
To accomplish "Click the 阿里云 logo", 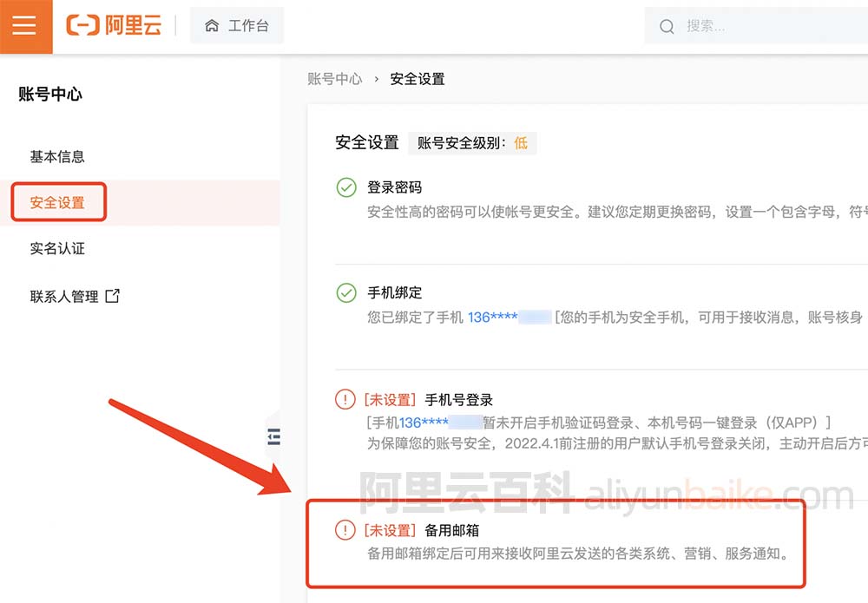I will coord(114,26).
